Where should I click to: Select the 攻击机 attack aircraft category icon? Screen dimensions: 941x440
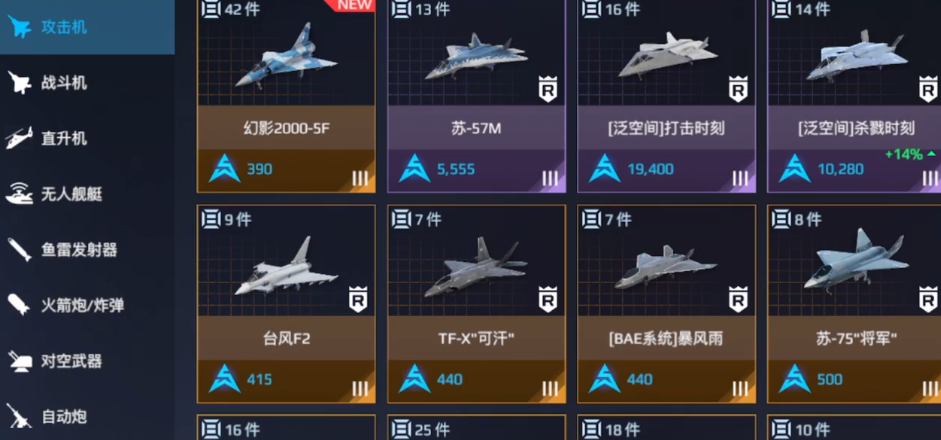pyautogui.click(x=19, y=27)
